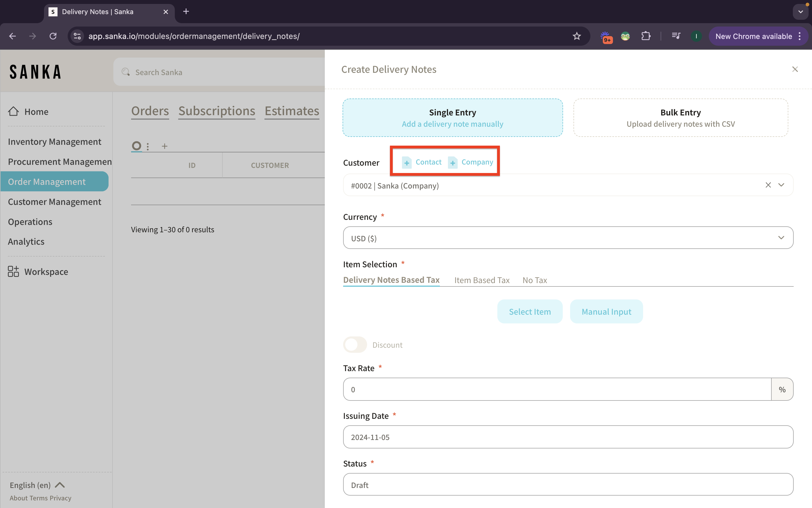Open Procurement Management in sidebar
This screenshot has height=508, width=812.
click(60, 162)
